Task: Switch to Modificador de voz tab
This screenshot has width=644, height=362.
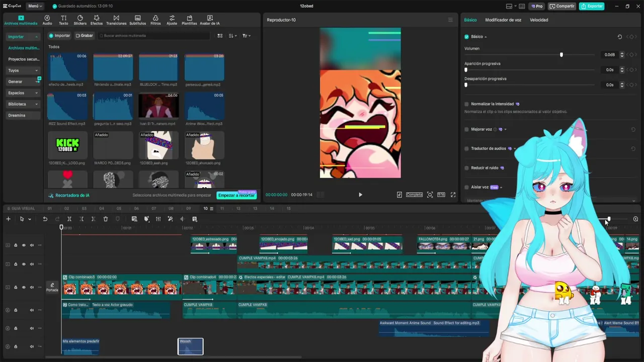Action: point(503,20)
